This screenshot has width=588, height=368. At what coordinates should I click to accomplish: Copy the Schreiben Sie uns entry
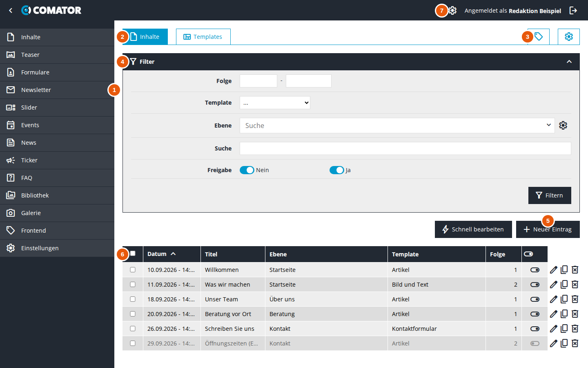pyautogui.click(x=564, y=328)
